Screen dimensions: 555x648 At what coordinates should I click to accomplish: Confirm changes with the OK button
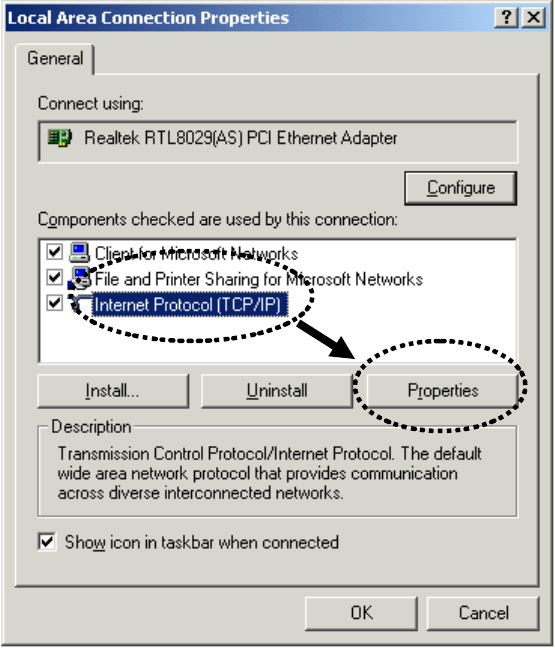point(361,613)
